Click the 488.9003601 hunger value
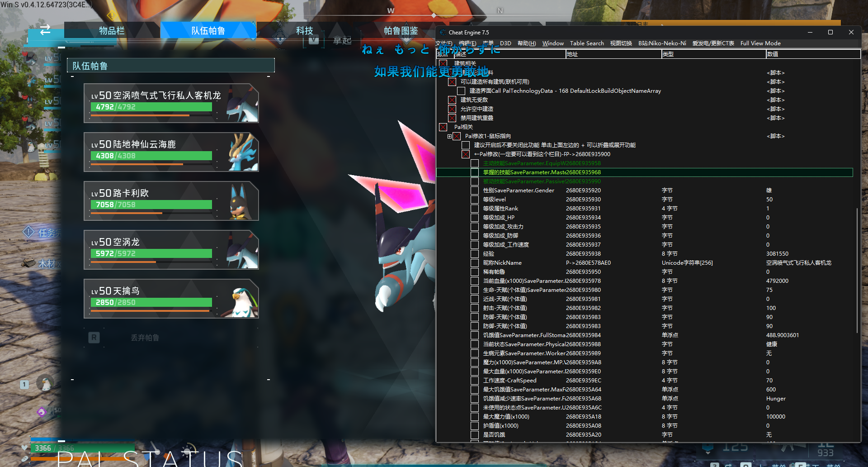Viewport: 868px width, 467px height. 783,335
